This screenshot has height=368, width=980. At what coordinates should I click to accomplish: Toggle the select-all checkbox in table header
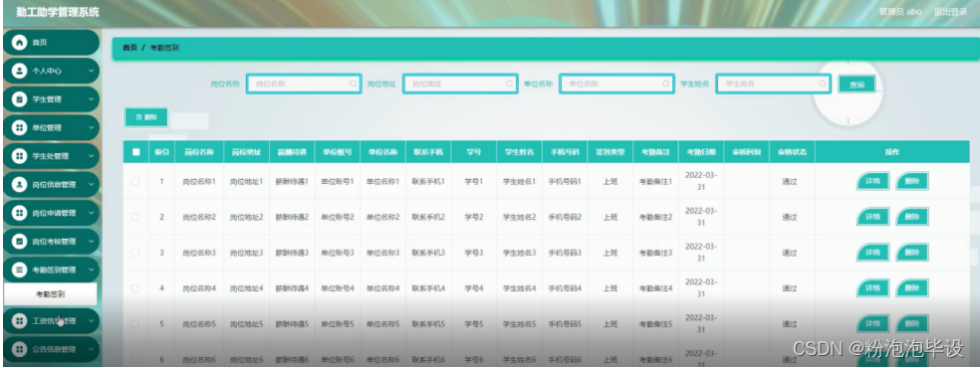point(135,151)
